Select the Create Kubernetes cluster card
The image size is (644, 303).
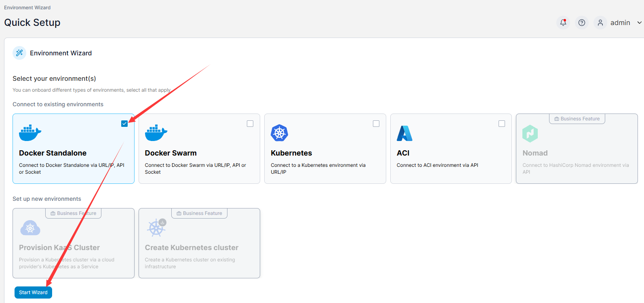199,246
